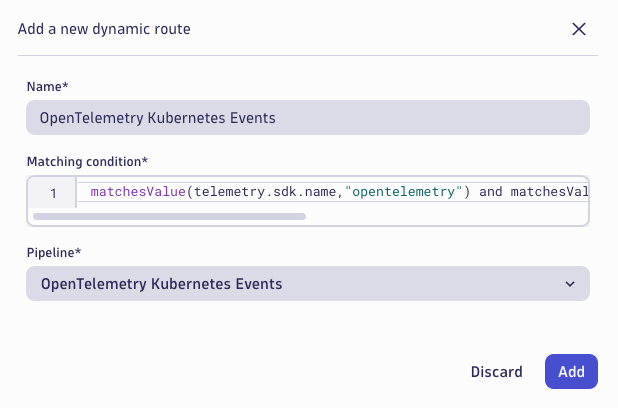
Task: Close the Add a new dynamic route dialog
Action: click(579, 29)
